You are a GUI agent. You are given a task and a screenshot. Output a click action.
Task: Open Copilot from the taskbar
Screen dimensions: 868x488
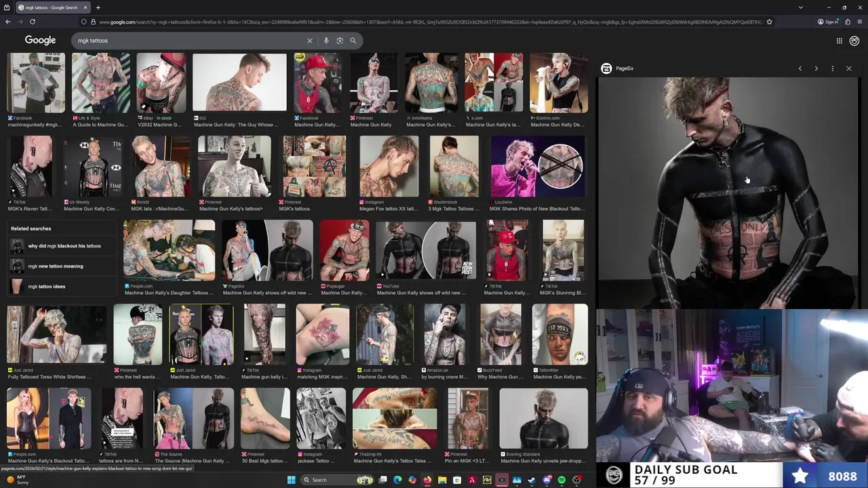(412, 480)
